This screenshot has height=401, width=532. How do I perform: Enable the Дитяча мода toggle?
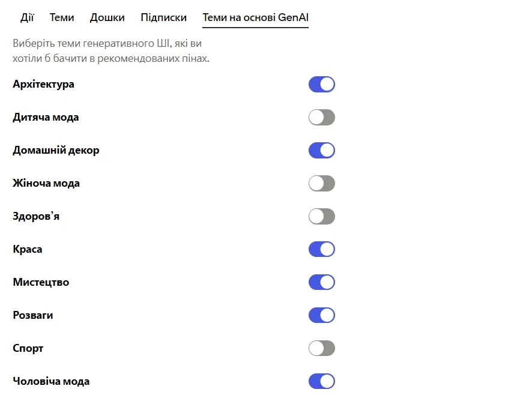click(x=321, y=117)
